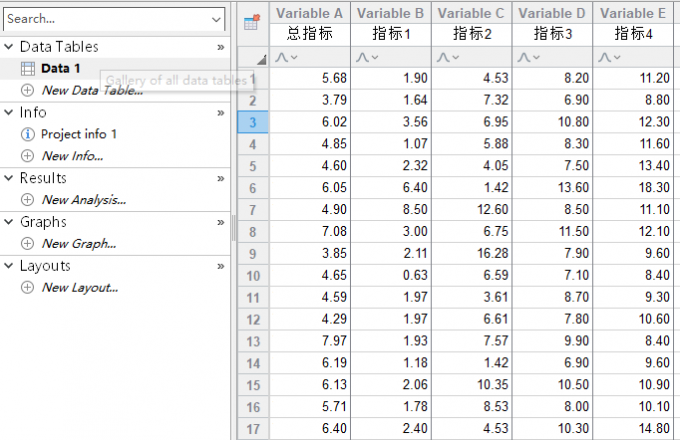
Task: Open Variable D column type dropdown
Action: (x=529, y=57)
